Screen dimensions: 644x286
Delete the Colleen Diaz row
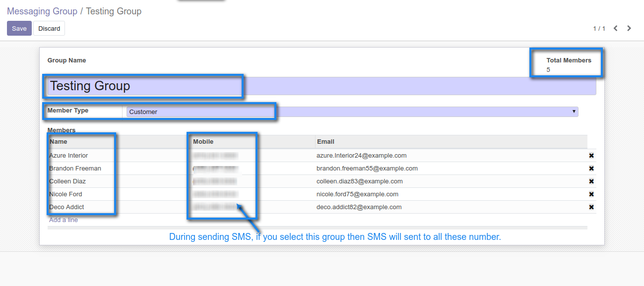point(591,181)
